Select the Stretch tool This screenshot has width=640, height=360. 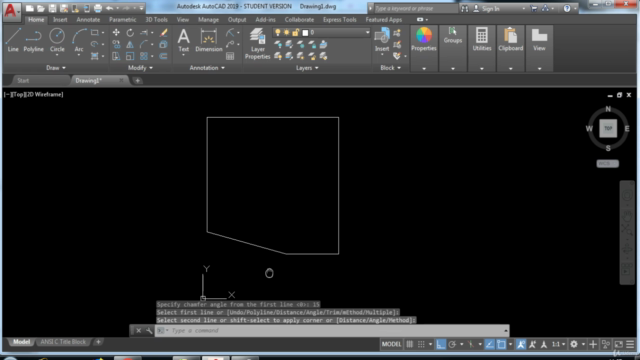(x=116, y=56)
